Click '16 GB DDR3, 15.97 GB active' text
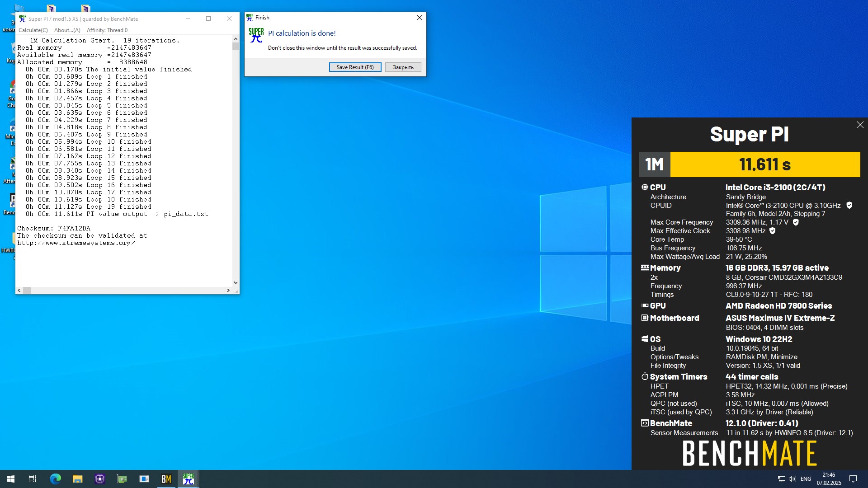868x488 pixels. [777, 267]
